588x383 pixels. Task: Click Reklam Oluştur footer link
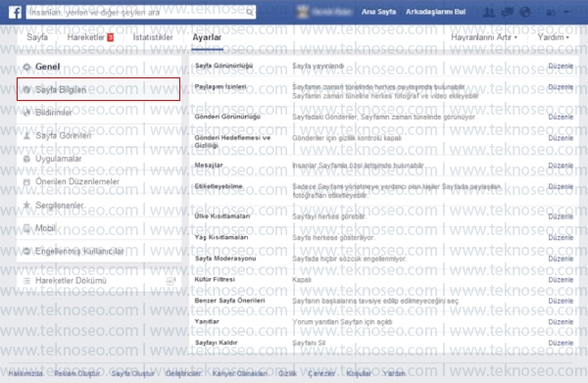(77, 373)
